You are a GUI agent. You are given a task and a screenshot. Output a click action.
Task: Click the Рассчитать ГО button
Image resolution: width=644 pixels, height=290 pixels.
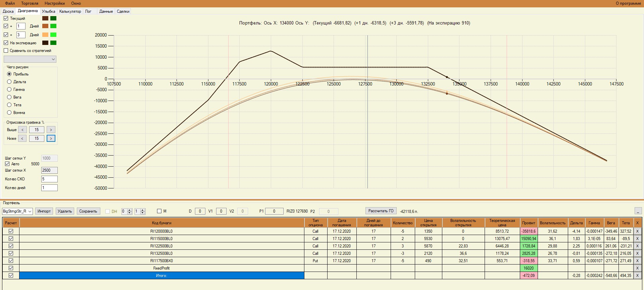point(381,211)
